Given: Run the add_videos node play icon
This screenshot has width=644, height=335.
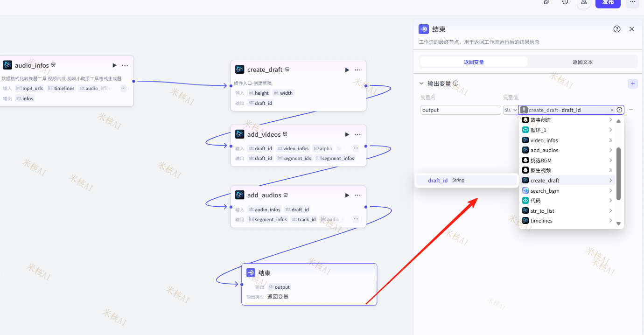Looking at the screenshot, I should pos(347,134).
